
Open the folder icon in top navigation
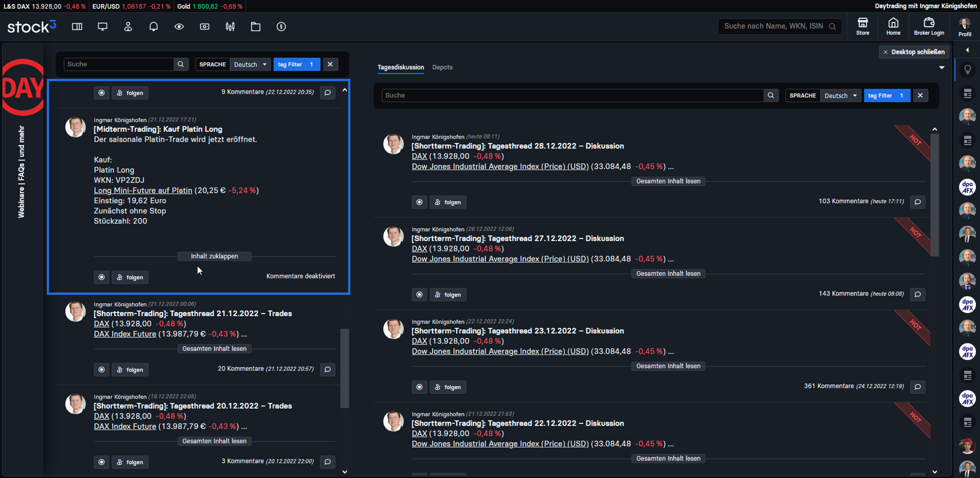point(256,27)
